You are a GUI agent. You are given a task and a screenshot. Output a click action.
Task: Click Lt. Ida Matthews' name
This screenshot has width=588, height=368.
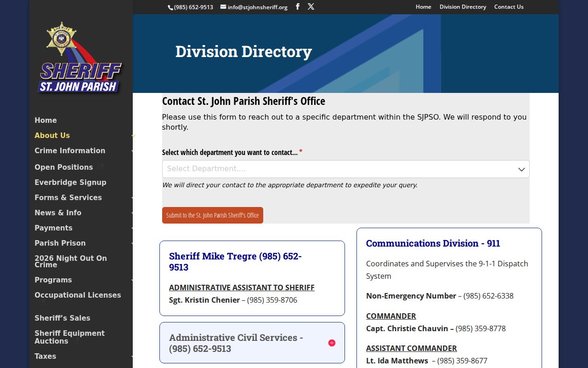click(x=397, y=361)
